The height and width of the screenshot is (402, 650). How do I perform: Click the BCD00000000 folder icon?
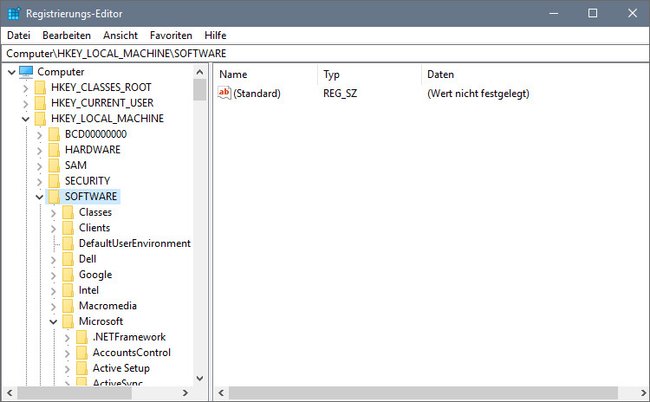click(54, 135)
